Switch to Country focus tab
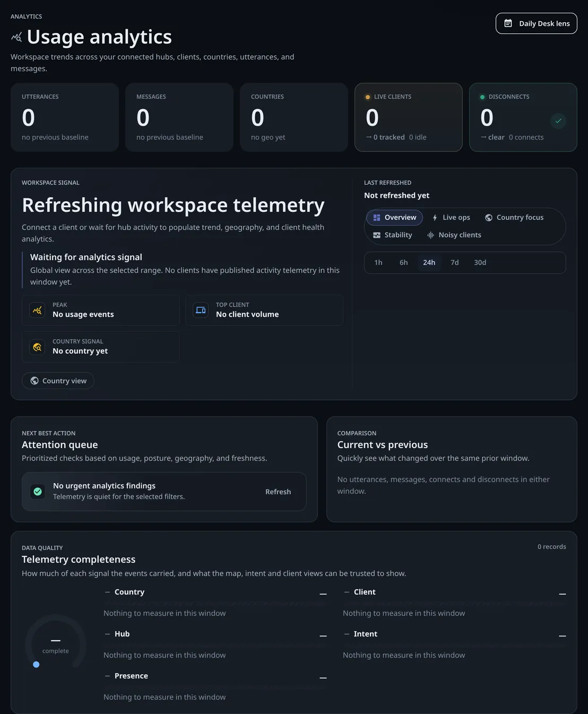Viewport: 588px width, 714px height. click(x=514, y=218)
